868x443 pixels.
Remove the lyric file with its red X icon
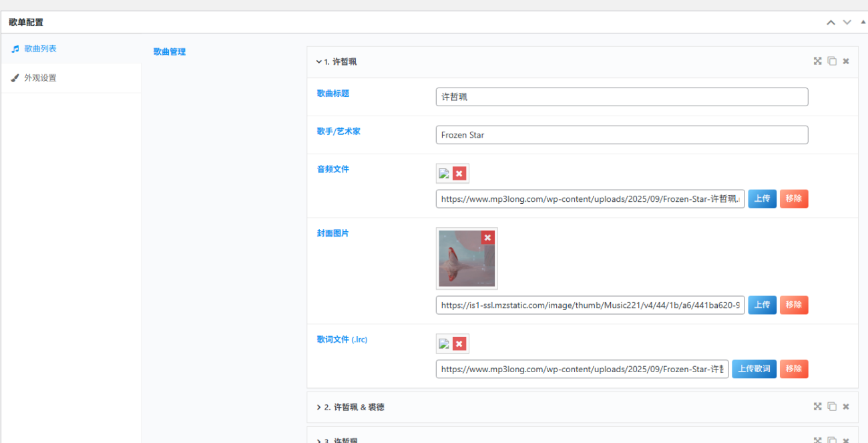(x=459, y=343)
